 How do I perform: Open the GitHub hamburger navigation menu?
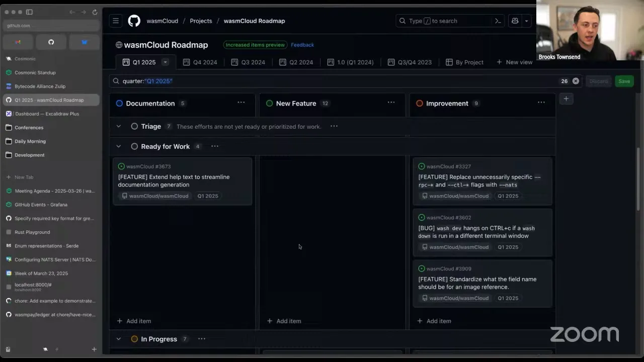(x=116, y=21)
